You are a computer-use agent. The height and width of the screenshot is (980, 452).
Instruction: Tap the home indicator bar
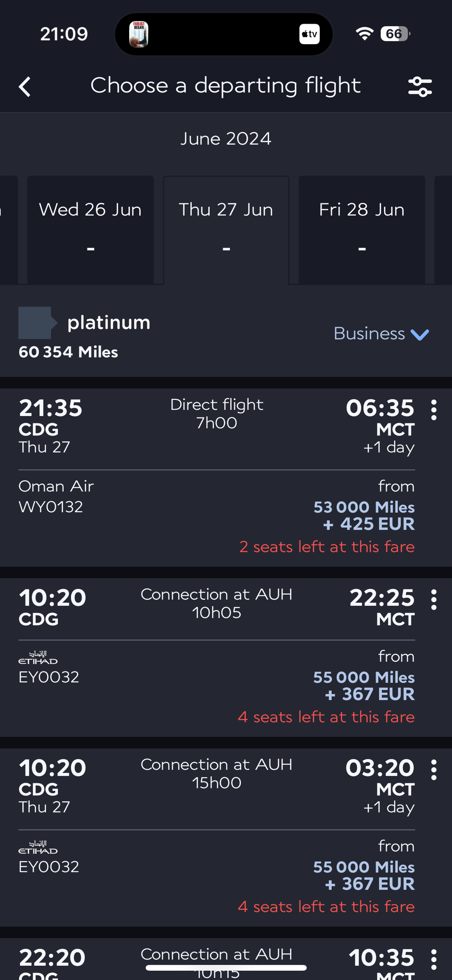coord(226,968)
